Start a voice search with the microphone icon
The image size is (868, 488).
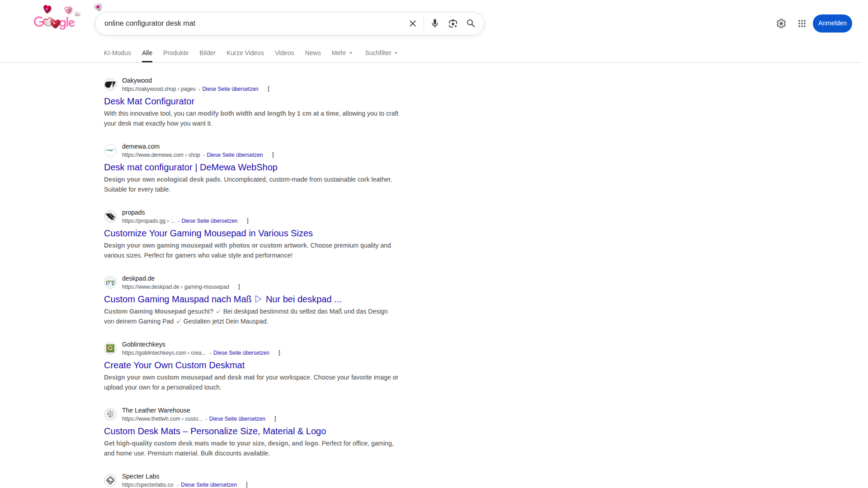[434, 23]
